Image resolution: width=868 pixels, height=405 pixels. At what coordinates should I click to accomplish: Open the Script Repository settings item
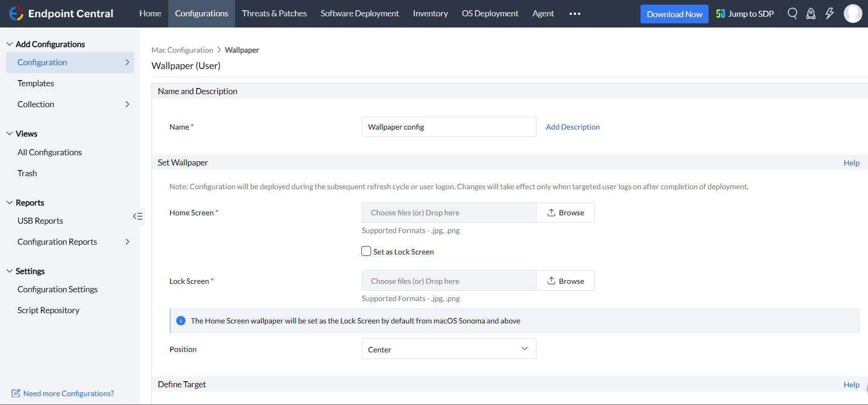tap(48, 310)
